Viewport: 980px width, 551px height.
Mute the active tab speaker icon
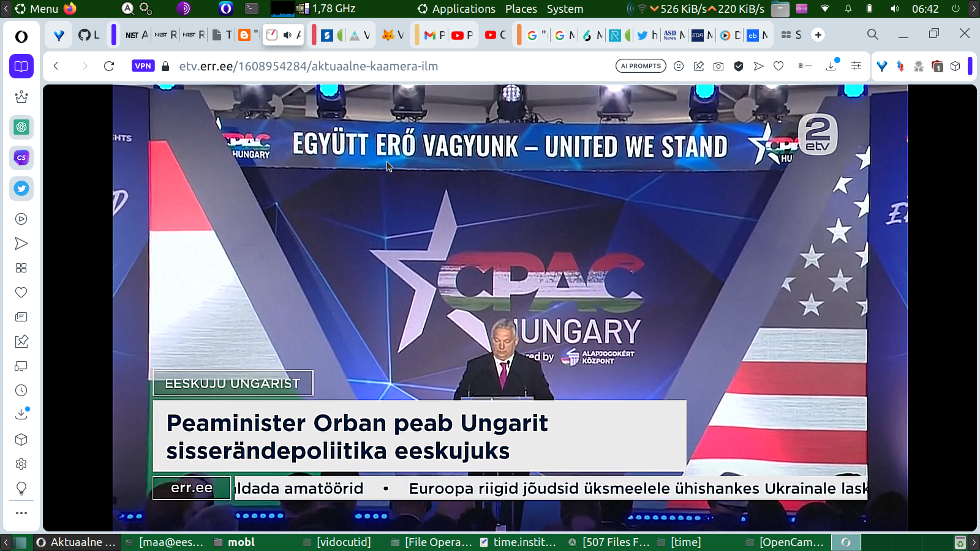pyautogui.click(x=287, y=35)
